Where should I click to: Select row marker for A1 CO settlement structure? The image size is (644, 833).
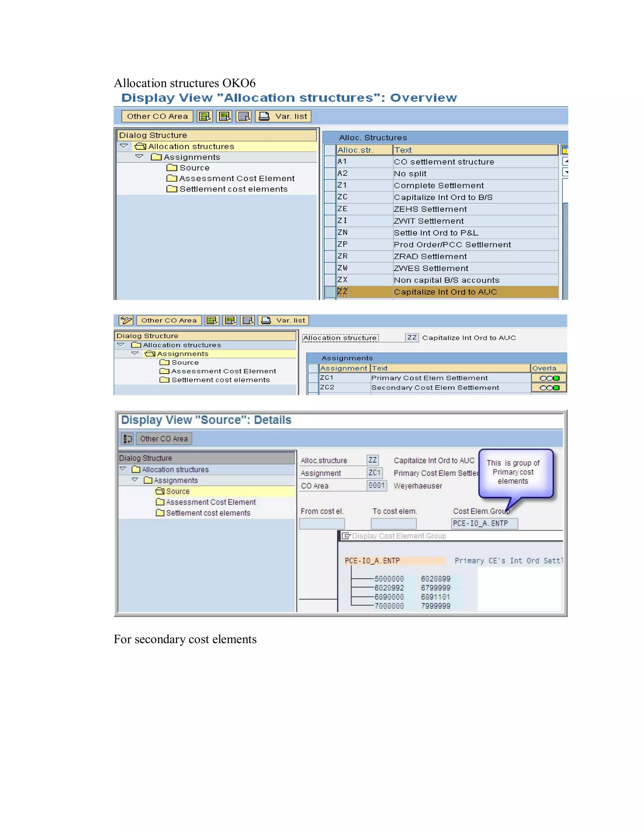(x=330, y=162)
